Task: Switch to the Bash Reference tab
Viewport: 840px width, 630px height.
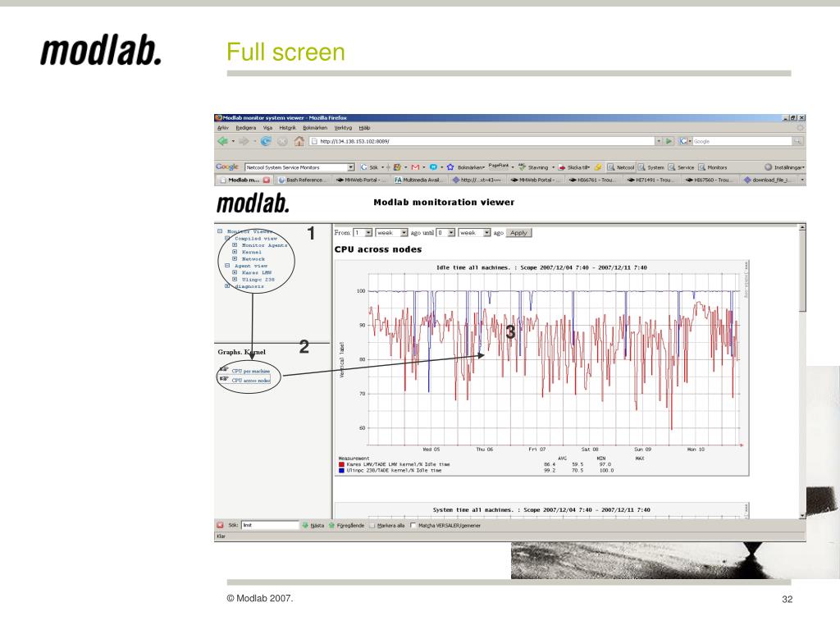Action: 304,180
